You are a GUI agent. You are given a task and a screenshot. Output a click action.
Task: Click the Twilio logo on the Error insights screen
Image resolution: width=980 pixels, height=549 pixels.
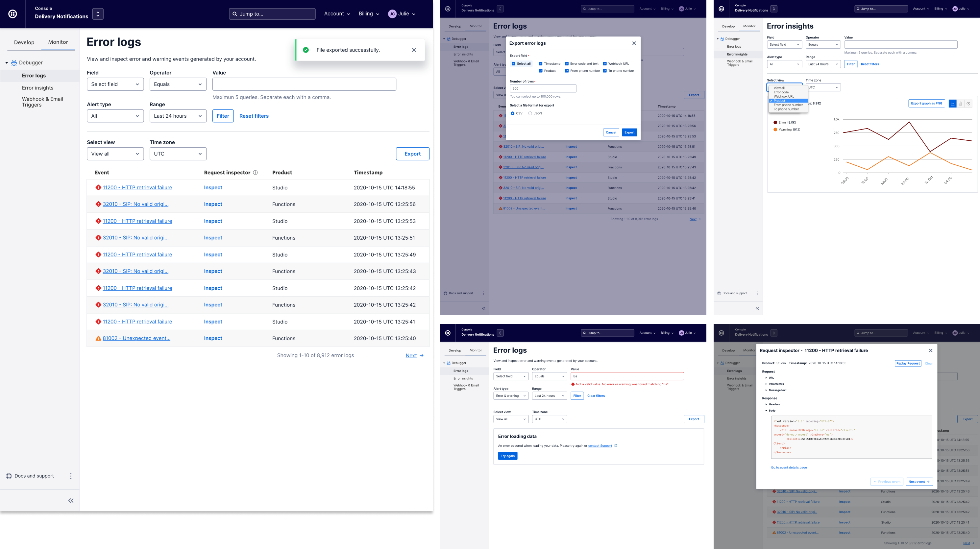[721, 9]
